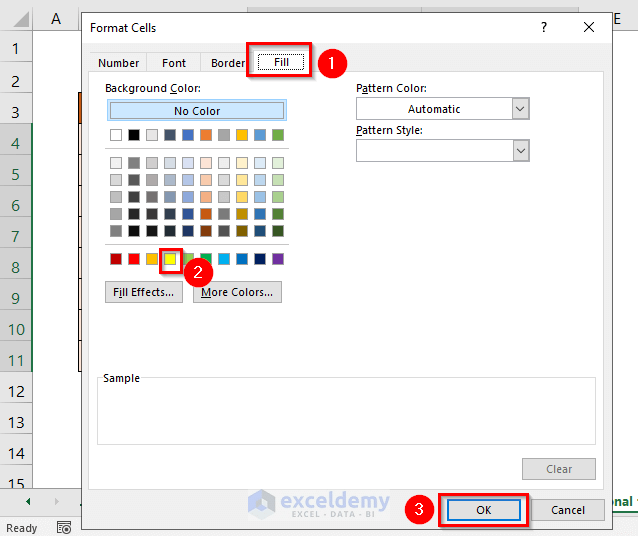
Task: Pick the dark red standard color swatch
Action: coord(116,259)
